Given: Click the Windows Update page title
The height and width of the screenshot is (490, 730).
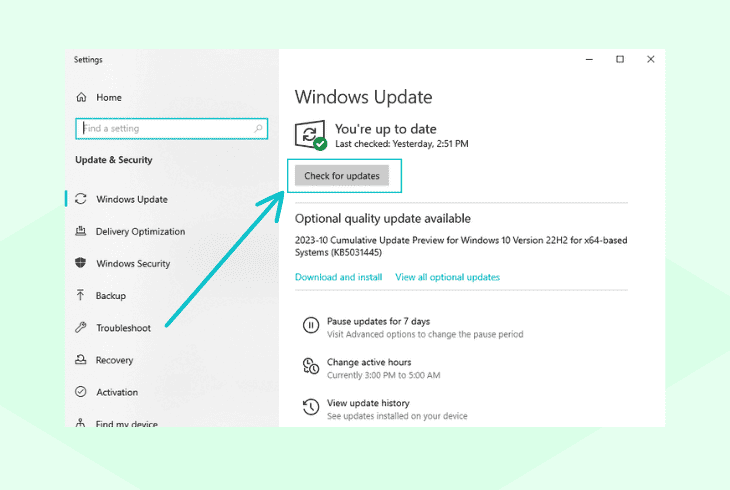Looking at the screenshot, I should pyautogui.click(x=364, y=97).
